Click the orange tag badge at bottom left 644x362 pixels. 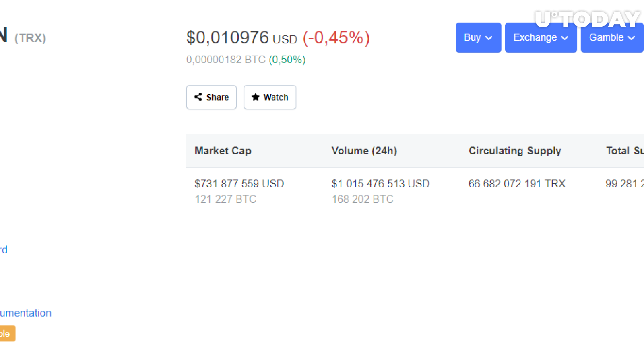pos(8,333)
